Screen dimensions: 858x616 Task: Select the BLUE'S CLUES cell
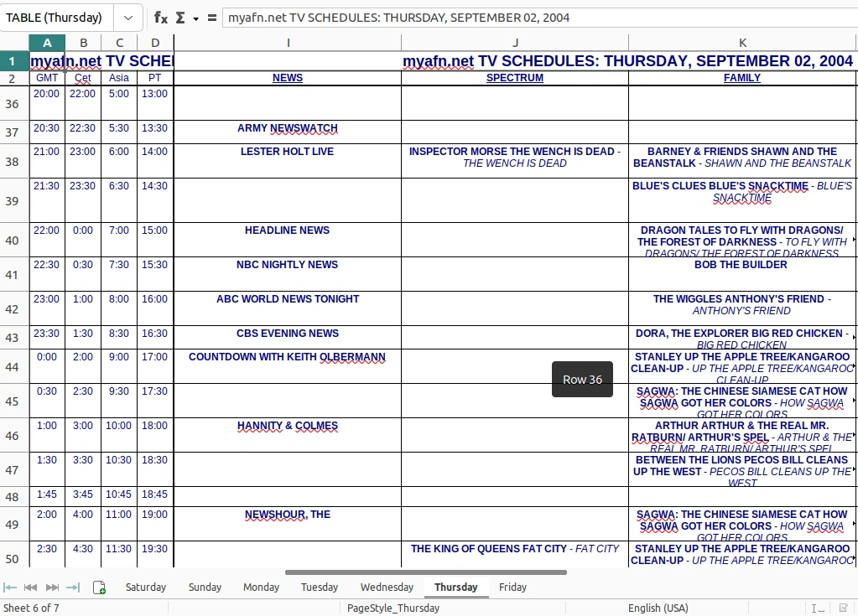(742, 200)
